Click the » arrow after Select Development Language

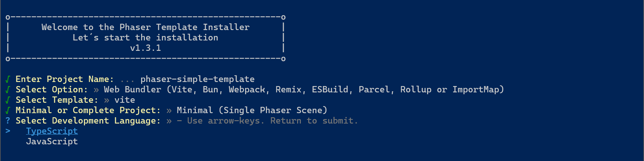[x=169, y=121]
